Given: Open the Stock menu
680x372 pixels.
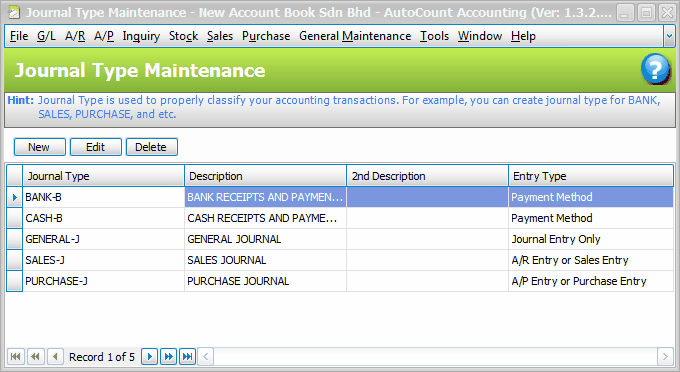Looking at the screenshot, I should 183,36.
